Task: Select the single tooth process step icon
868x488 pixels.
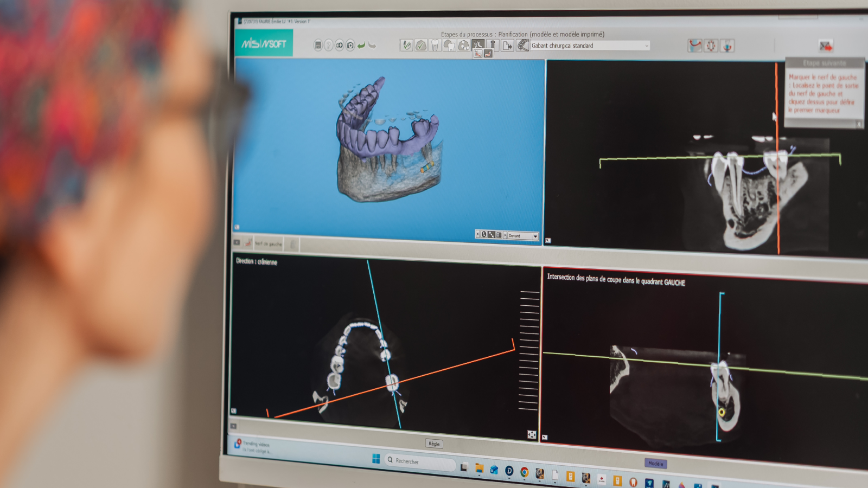Action: tap(435, 46)
